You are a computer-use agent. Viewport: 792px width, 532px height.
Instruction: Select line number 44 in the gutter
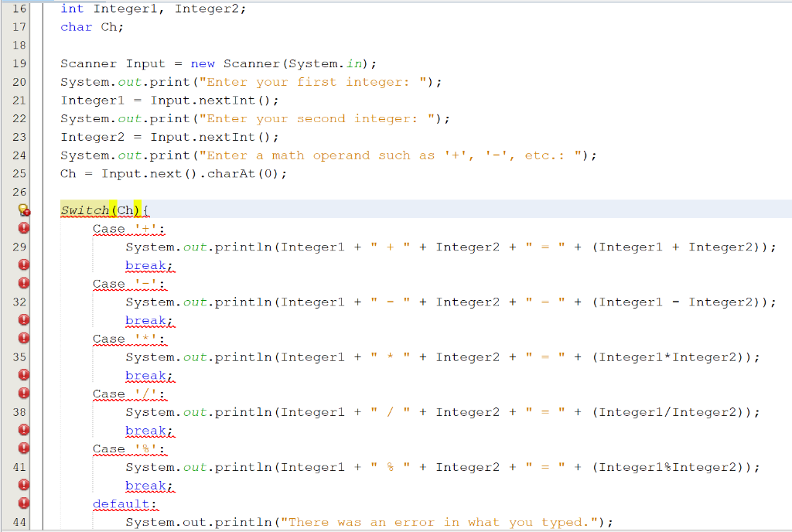click(x=19, y=522)
